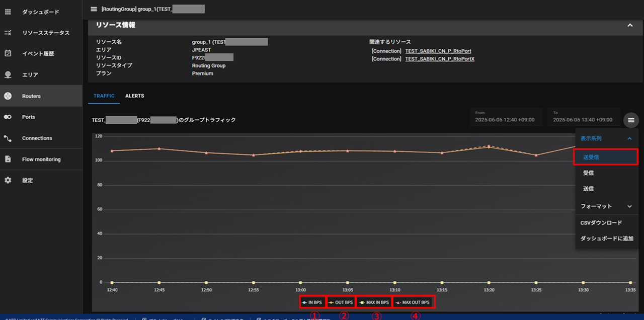
Task: Collapse the 表示系列 submenu
Action: click(629, 138)
